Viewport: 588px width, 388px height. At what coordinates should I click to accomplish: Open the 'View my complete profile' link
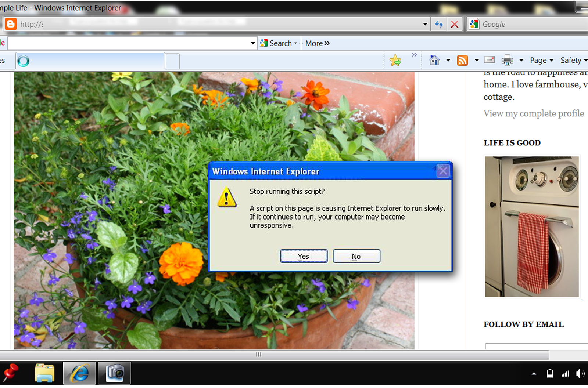pos(534,113)
